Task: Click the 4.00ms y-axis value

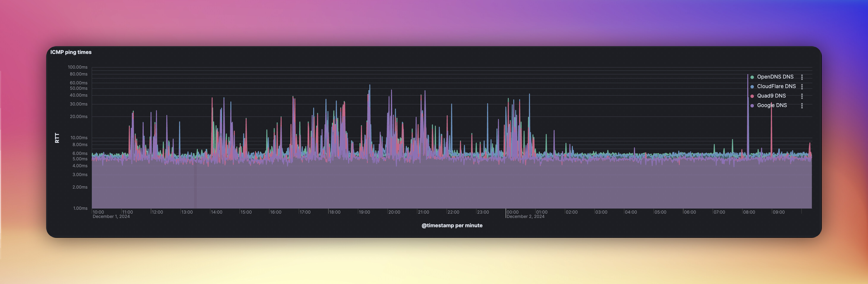Action: pos(80,166)
